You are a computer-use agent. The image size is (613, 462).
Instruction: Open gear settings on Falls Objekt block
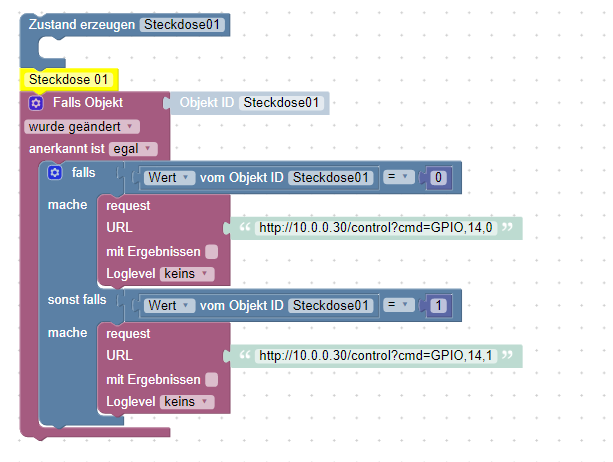point(36,103)
